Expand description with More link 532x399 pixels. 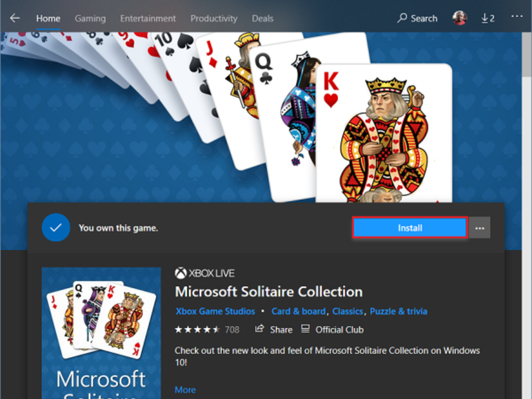coord(185,390)
